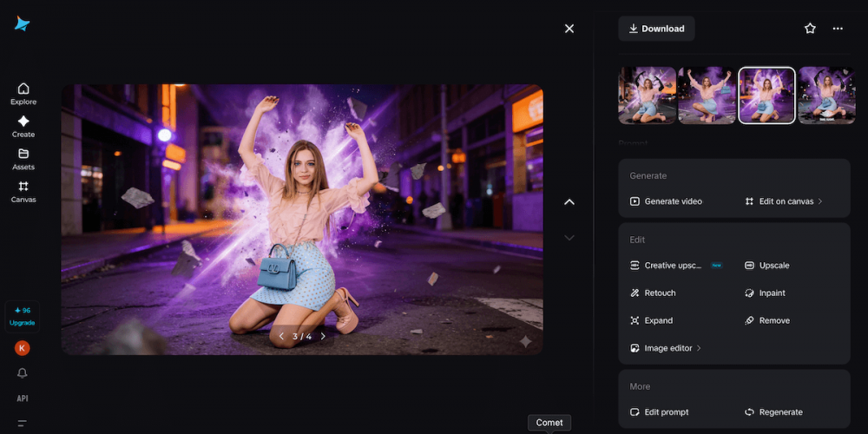The height and width of the screenshot is (434, 868).
Task: Click the up chevron beside the preview
Action: pyautogui.click(x=569, y=202)
